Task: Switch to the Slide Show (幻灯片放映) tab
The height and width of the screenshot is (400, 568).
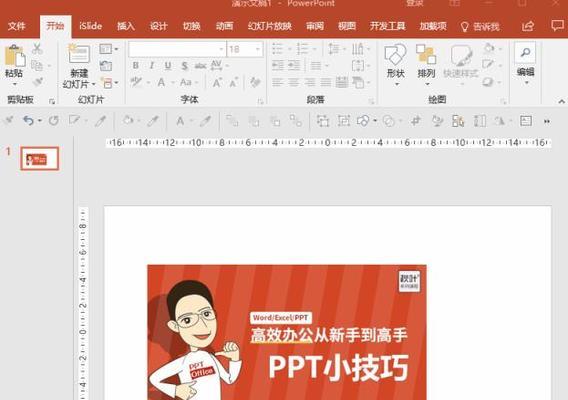Action: (x=270, y=26)
